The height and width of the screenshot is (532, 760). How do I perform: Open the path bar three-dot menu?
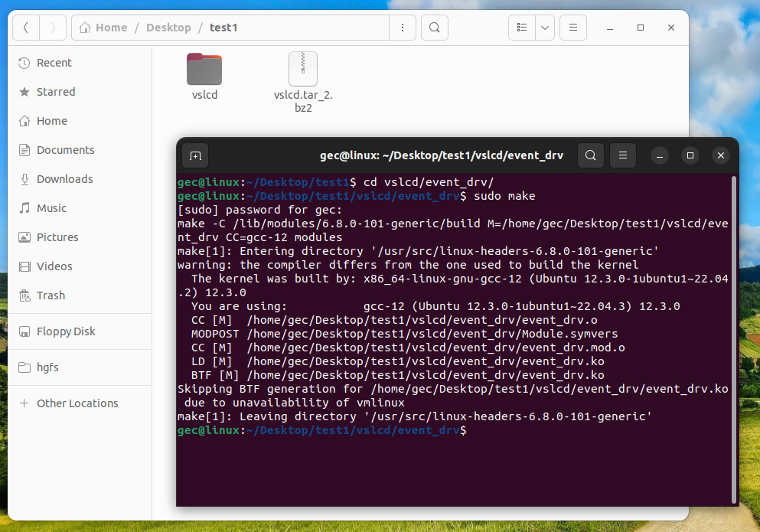pyautogui.click(x=403, y=28)
